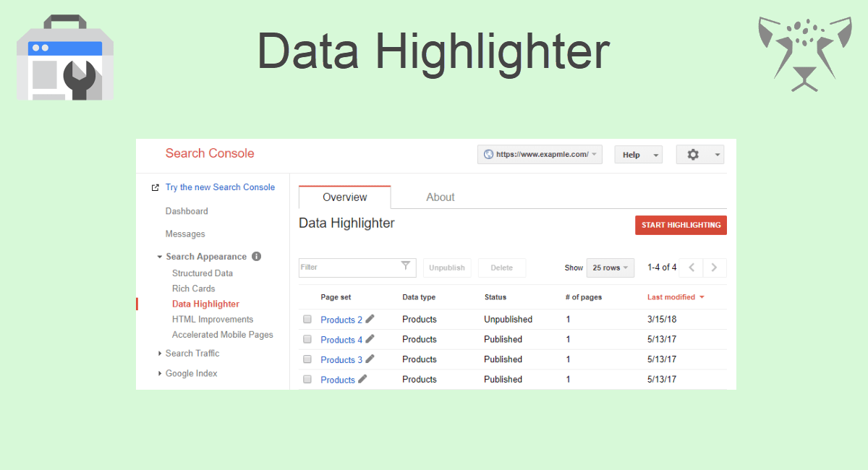This screenshot has width=868, height=470.
Task: Open the unnumbered Products page set link
Action: click(x=338, y=380)
